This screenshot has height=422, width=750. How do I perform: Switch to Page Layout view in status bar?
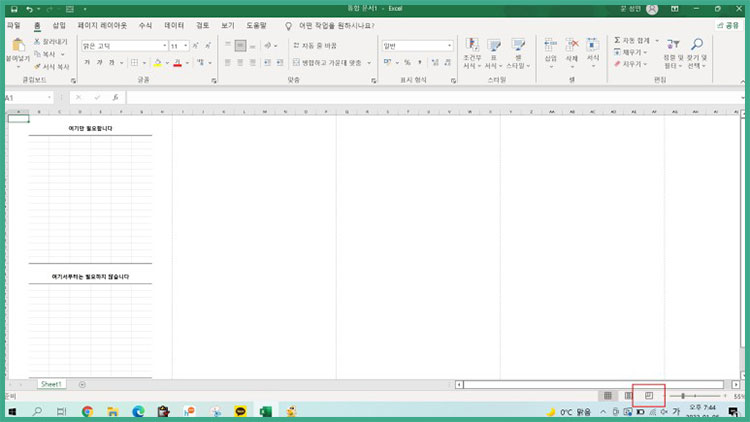pyautogui.click(x=629, y=396)
